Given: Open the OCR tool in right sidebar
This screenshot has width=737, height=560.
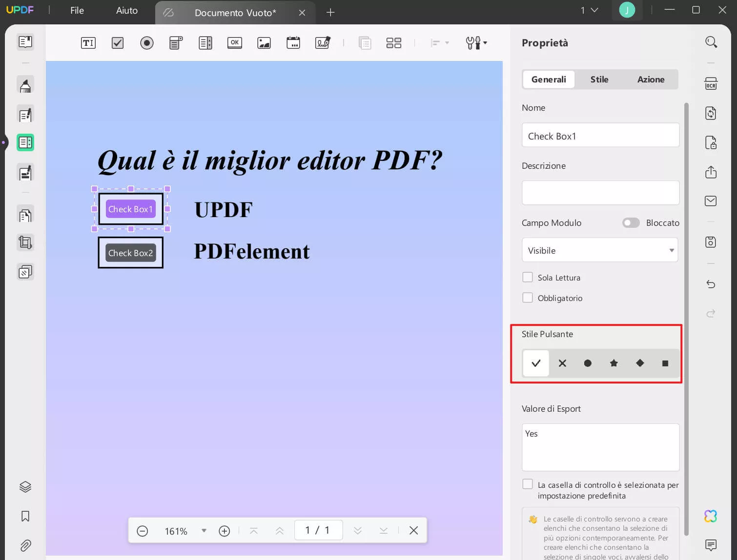Looking at the screenshot, I should tap(711, 83).
